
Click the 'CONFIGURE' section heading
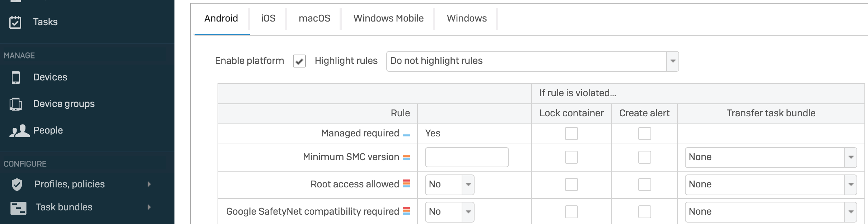(x=25, y=164)
